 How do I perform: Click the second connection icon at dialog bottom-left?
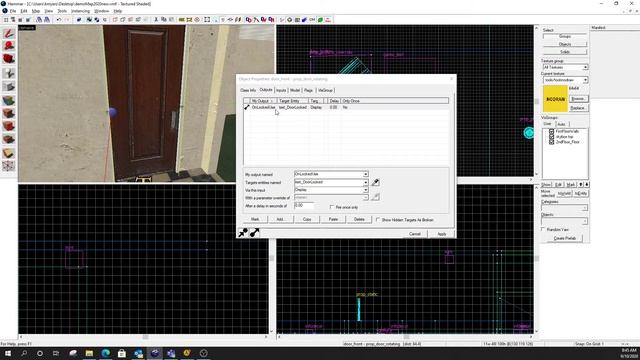pos(254,233)
